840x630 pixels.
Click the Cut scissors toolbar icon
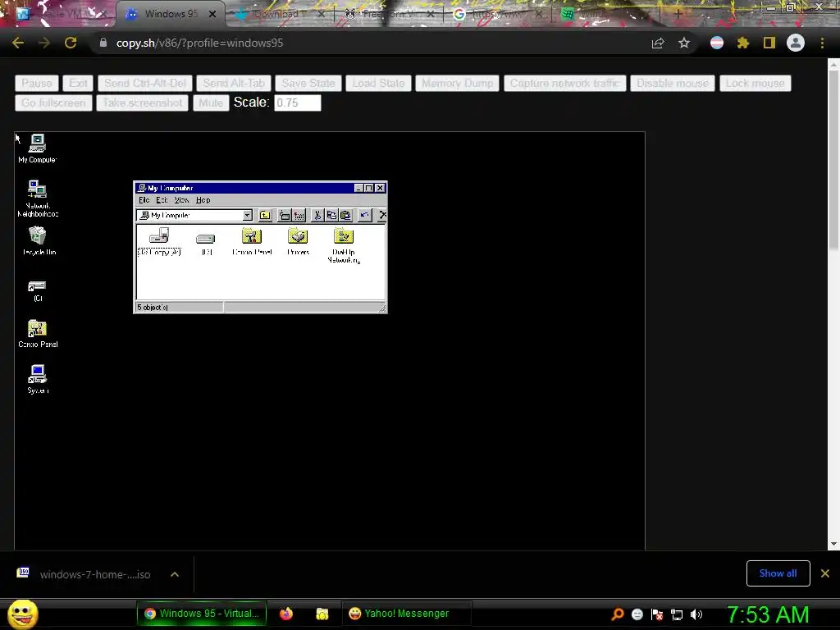[x=317, y=216]
